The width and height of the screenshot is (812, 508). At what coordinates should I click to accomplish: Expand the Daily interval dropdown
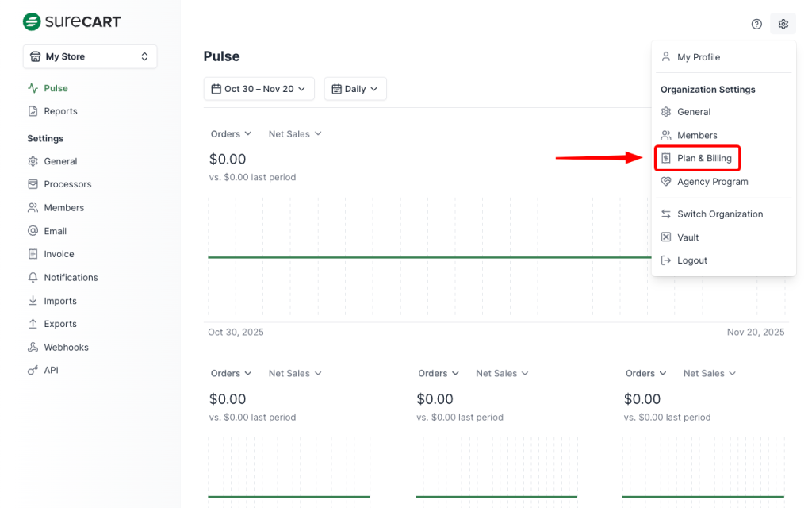pyautogui.click(x=355, y=89)
